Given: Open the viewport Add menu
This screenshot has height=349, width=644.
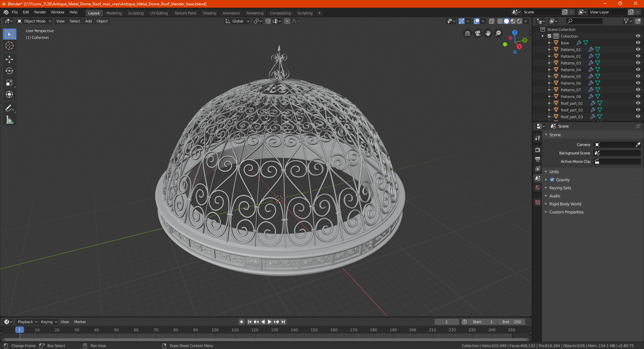Looking at the screenshot, I should point(88,21).
